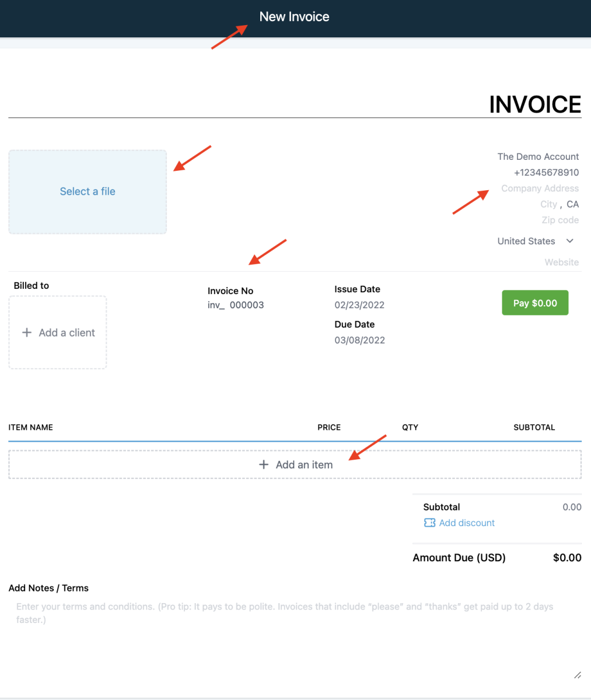The height and width of the screenshot is (700, 591).
Task: Click The Demo Account company name field
Action: point(538,156)
